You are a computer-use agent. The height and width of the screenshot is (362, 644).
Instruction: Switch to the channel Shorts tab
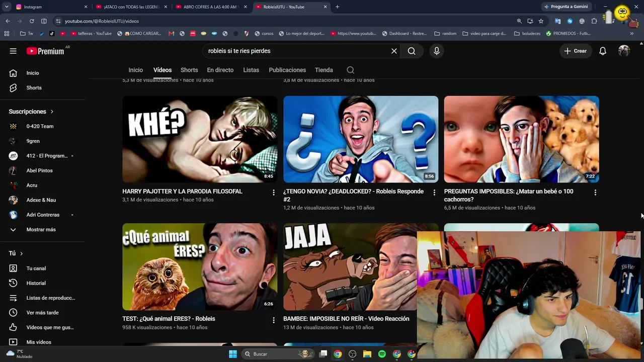(189, 70)
